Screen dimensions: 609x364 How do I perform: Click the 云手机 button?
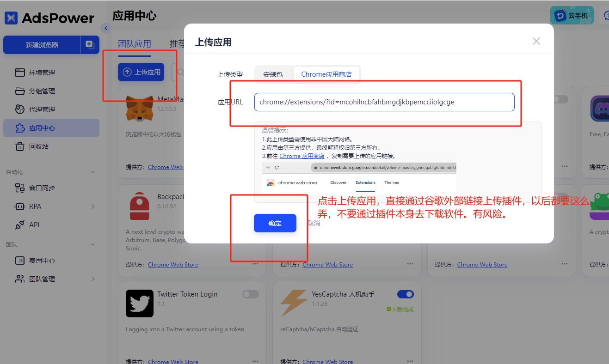tap(572, 15)
